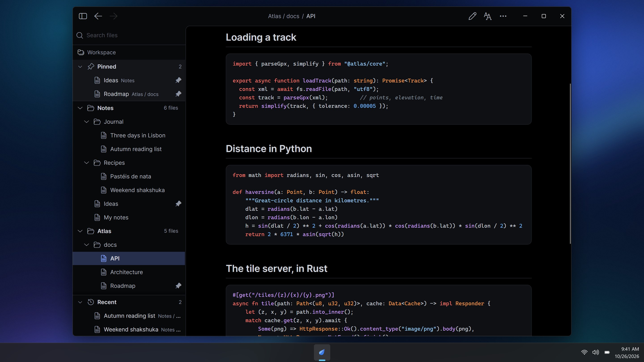
Task: Open the Pastéis de nata recipe
Action: (x=129, y=176)
